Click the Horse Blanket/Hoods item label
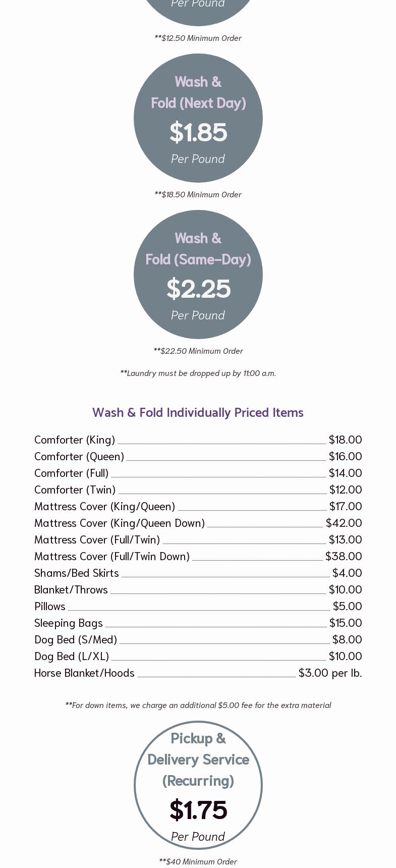 84,673
